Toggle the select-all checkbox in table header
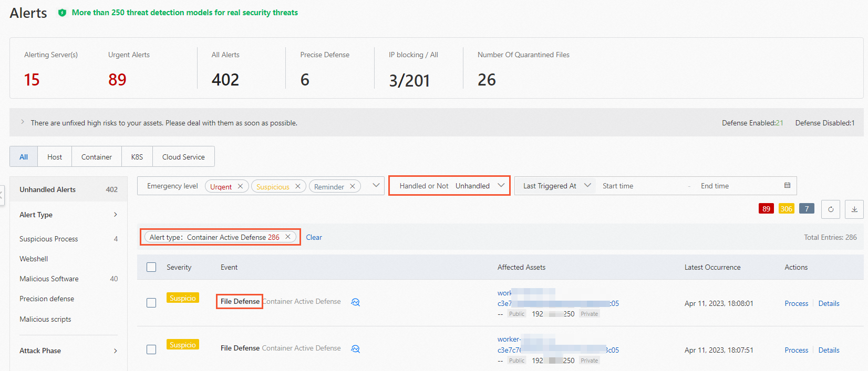 coord(151,267)
